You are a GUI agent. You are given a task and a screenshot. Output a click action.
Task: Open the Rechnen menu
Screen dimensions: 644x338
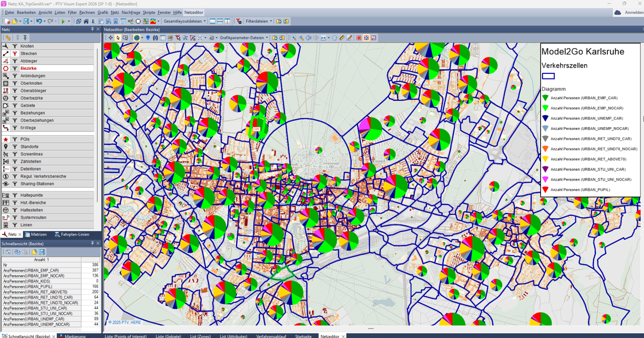[87, 12]
